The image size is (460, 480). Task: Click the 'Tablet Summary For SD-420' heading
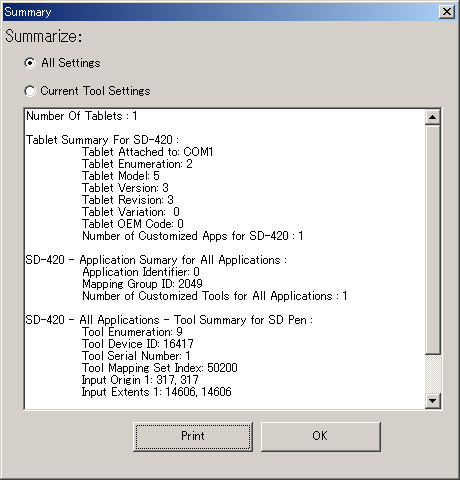[102, 140]
